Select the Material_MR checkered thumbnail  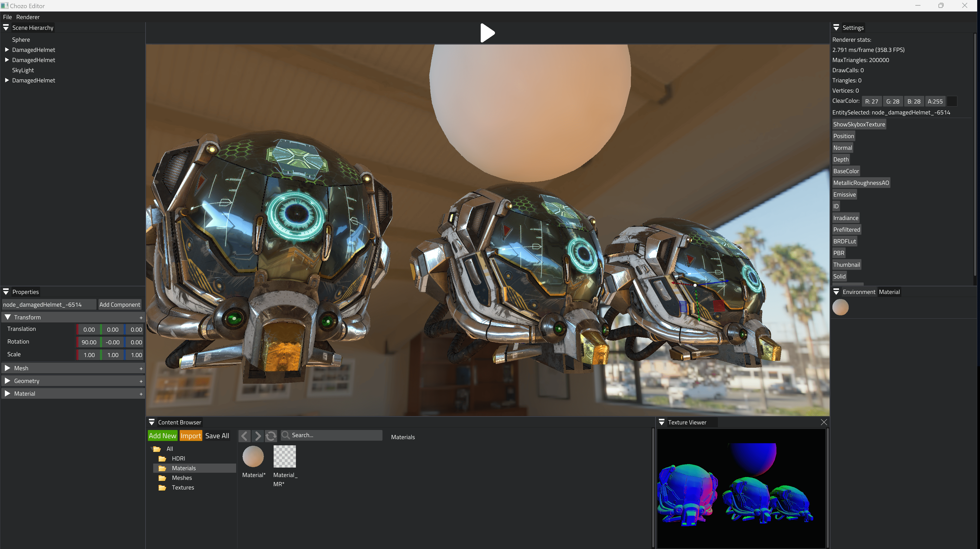click(x=284, y=456)
